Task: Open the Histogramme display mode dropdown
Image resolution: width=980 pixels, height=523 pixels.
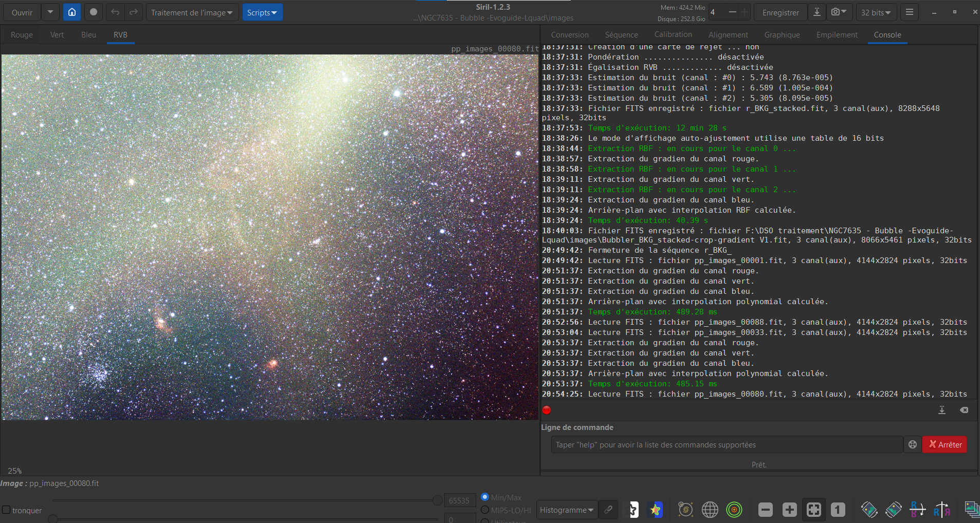Action: pyautogui.click(x=567, y=510)
